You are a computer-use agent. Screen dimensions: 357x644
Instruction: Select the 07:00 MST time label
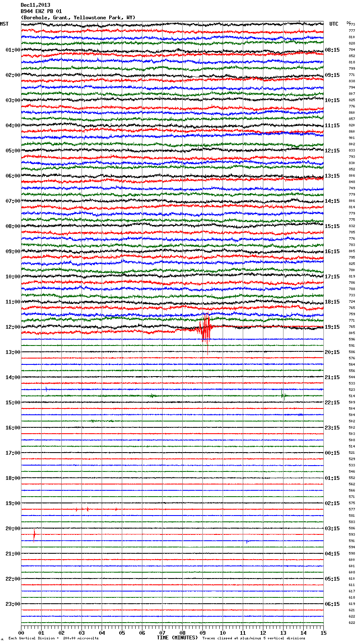tap(13, 201)
